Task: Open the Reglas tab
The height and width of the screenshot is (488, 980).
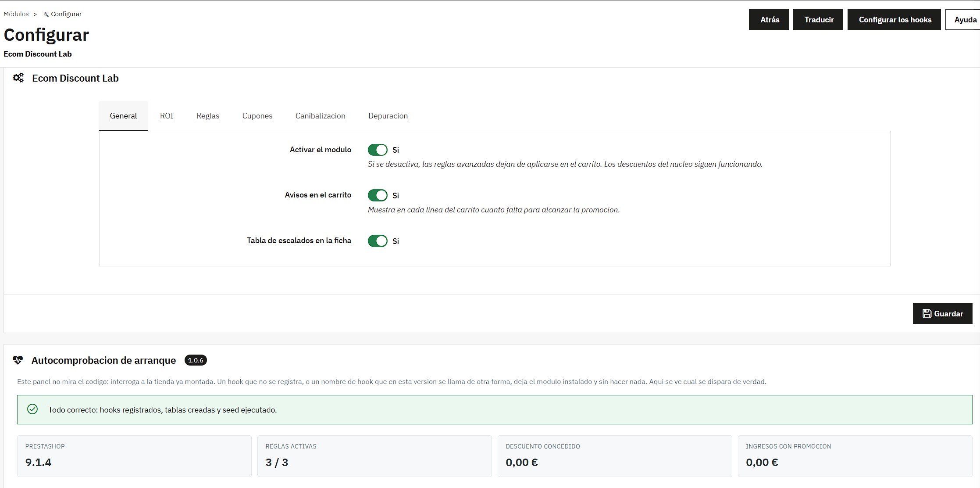Action: click(208, 116)
